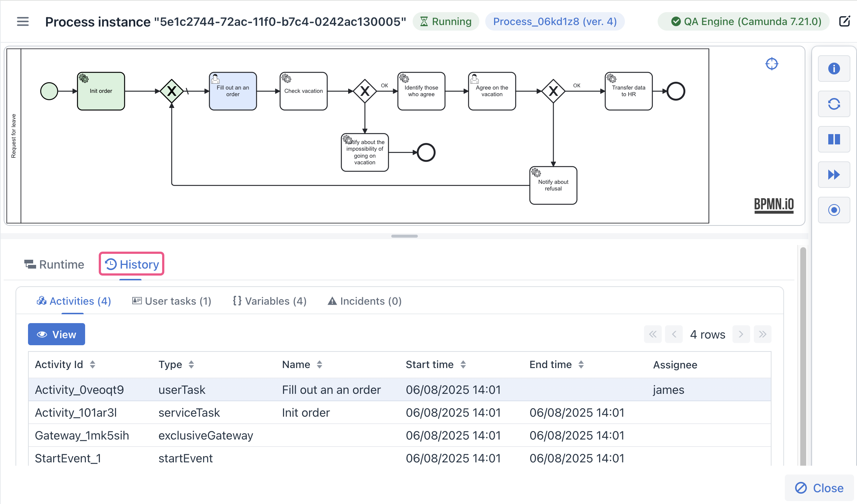Go to the previous page of rows
The height and width of the screenshot is (504, 857).
coord(674,334)
